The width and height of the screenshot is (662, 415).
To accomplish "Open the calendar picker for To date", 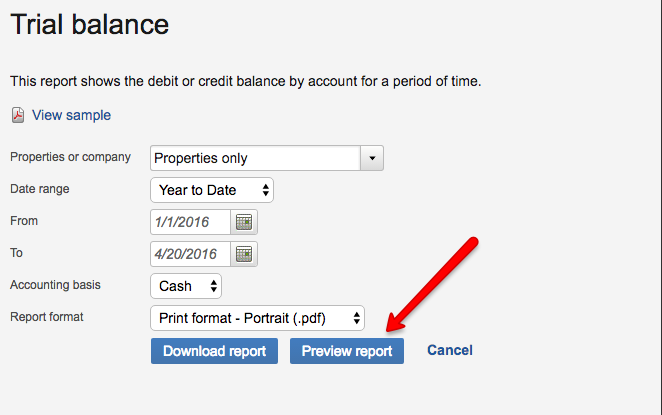I will point(244,253).
